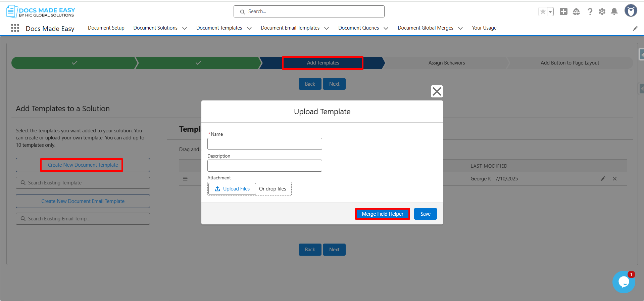Open the App Launcher grid icon
This screenshot has width=644, height=301.
coord(15,28)
